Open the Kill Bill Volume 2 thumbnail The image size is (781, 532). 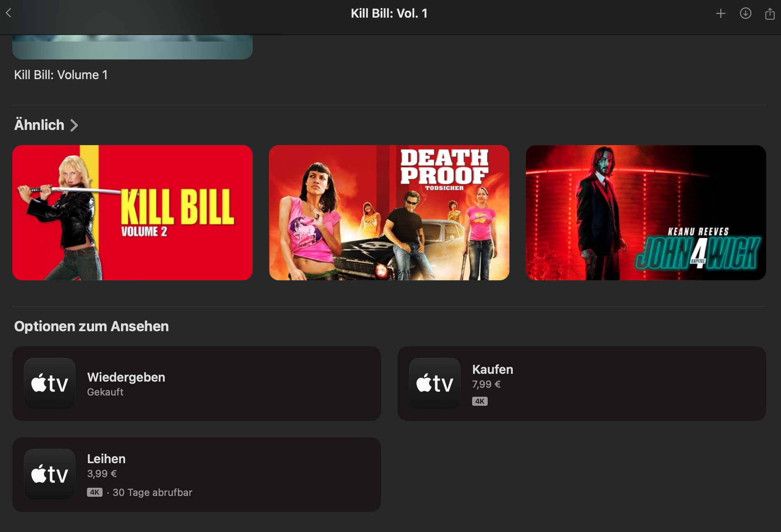(132, 213)
